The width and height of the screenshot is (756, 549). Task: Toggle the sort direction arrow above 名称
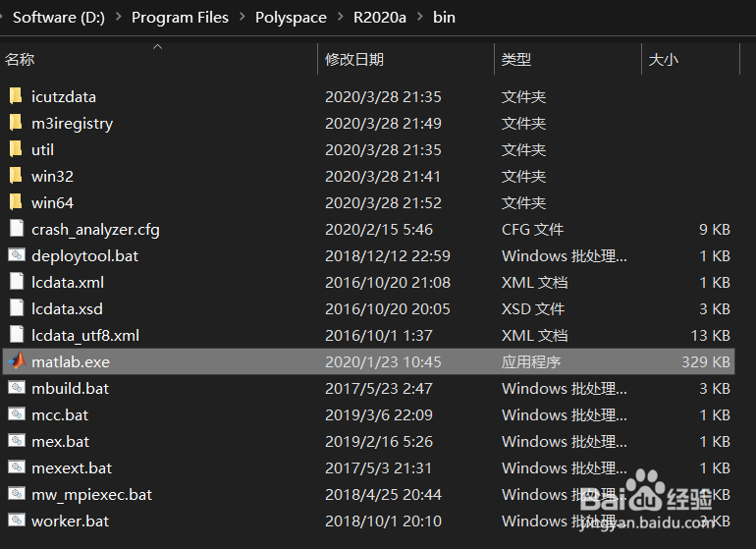158,47
